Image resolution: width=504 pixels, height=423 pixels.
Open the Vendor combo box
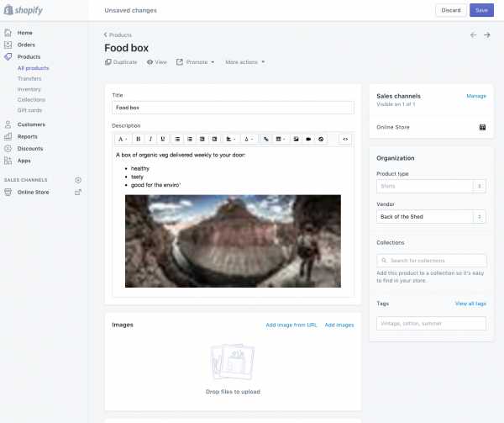coord(431,217)
